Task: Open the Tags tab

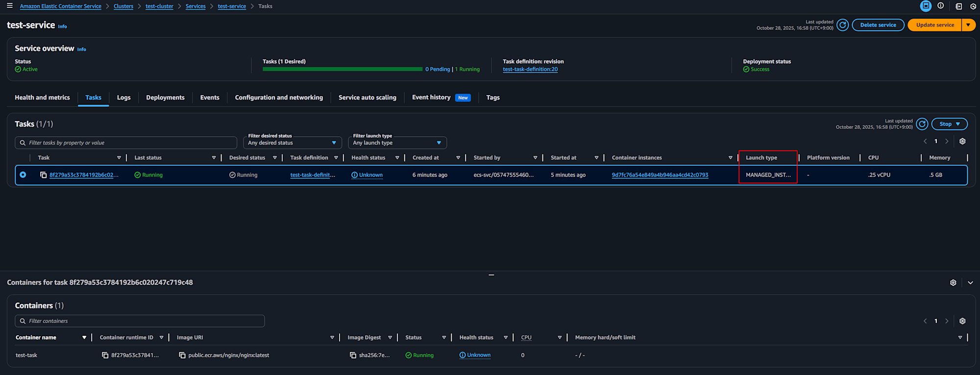Action: 493,98
